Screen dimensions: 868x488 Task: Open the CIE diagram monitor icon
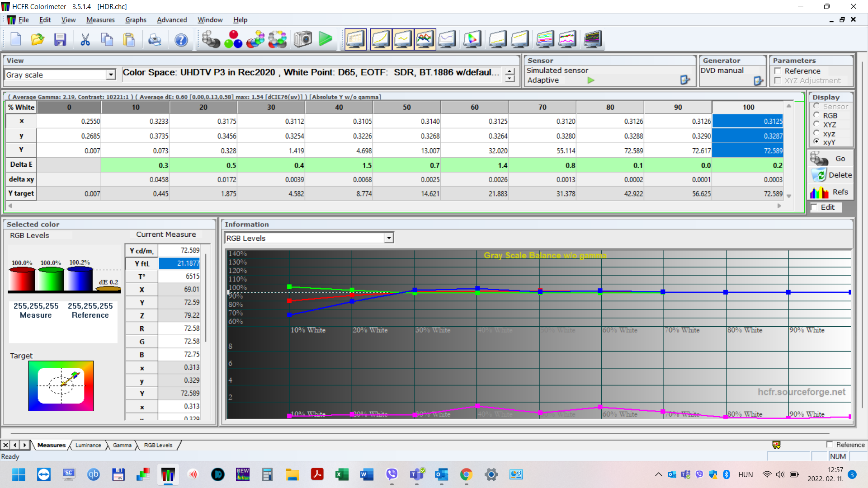(472, 40)
